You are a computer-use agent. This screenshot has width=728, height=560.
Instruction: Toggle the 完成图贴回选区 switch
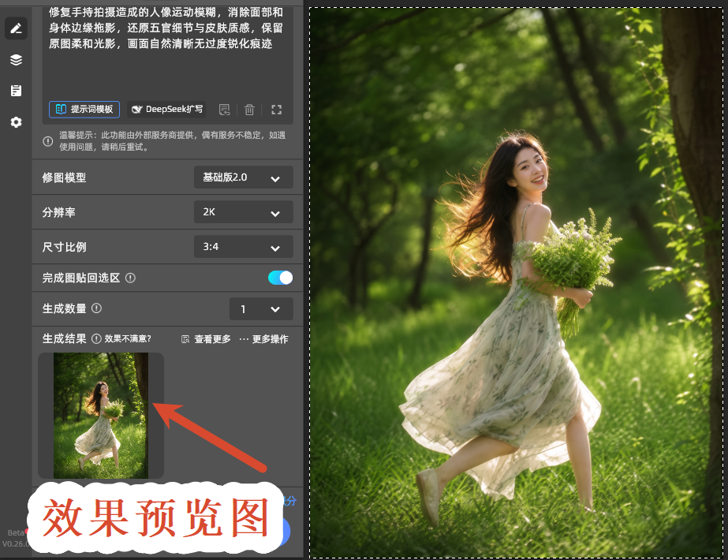[x=280, y=278]
